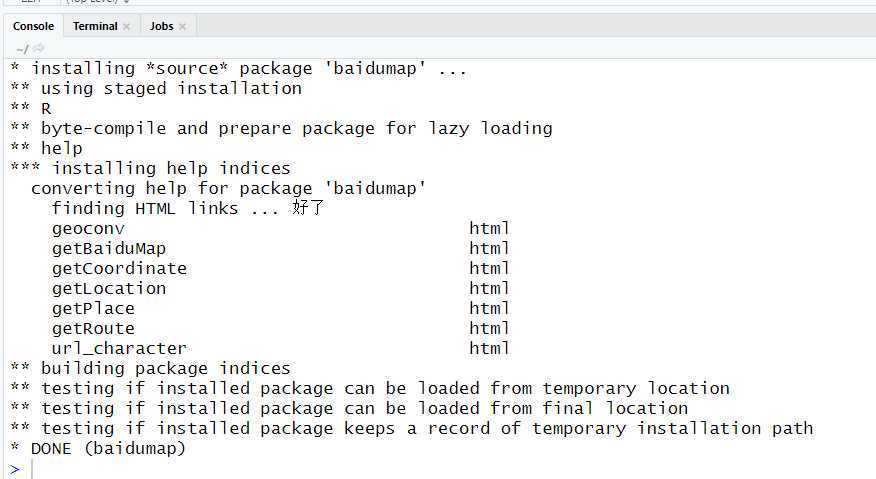The image size is (876, 479).
Task: Click the view current working directory arrow icon
Action: tap(39, 49)
